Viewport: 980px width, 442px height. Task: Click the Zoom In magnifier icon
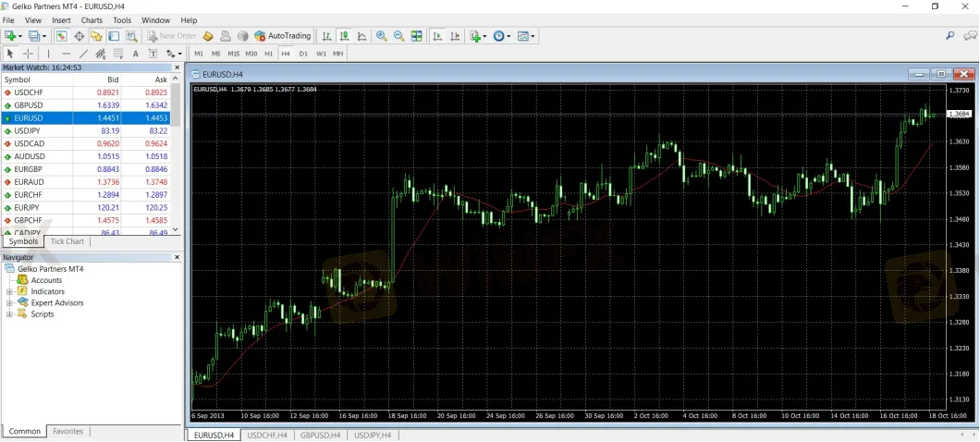382,36
